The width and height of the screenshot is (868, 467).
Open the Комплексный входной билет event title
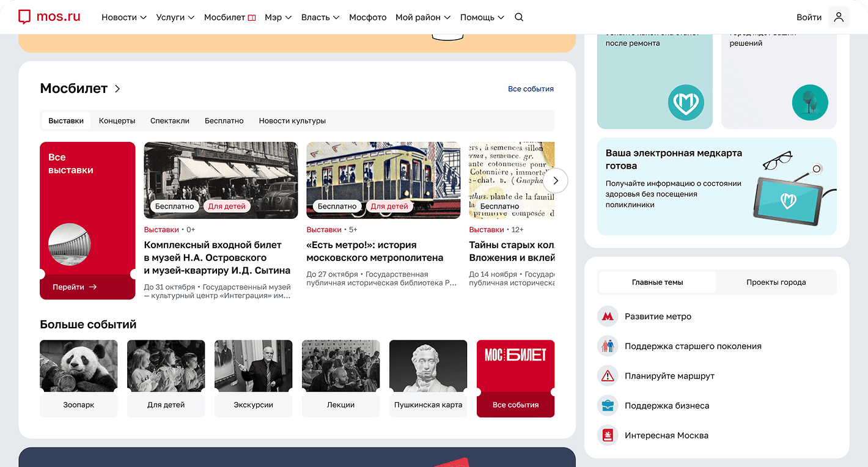(217, 257)
